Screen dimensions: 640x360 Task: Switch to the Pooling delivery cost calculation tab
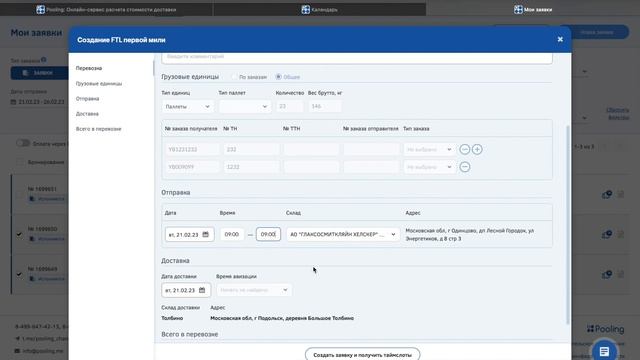coord(106,9)
